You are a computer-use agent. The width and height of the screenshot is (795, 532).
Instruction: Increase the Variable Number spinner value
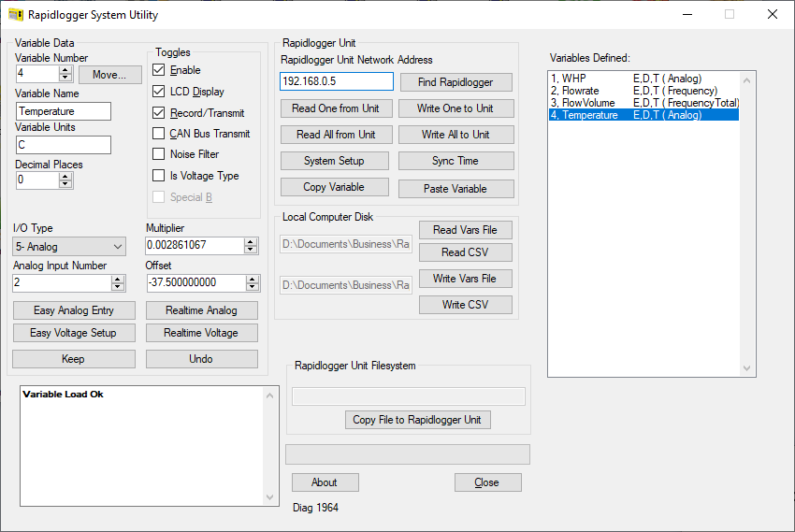(65, 70)
